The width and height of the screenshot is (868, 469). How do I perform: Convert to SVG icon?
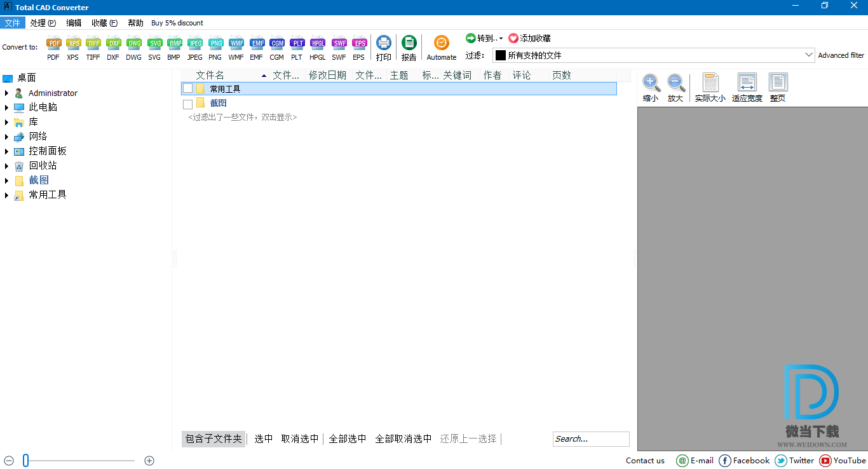(154, 43)
